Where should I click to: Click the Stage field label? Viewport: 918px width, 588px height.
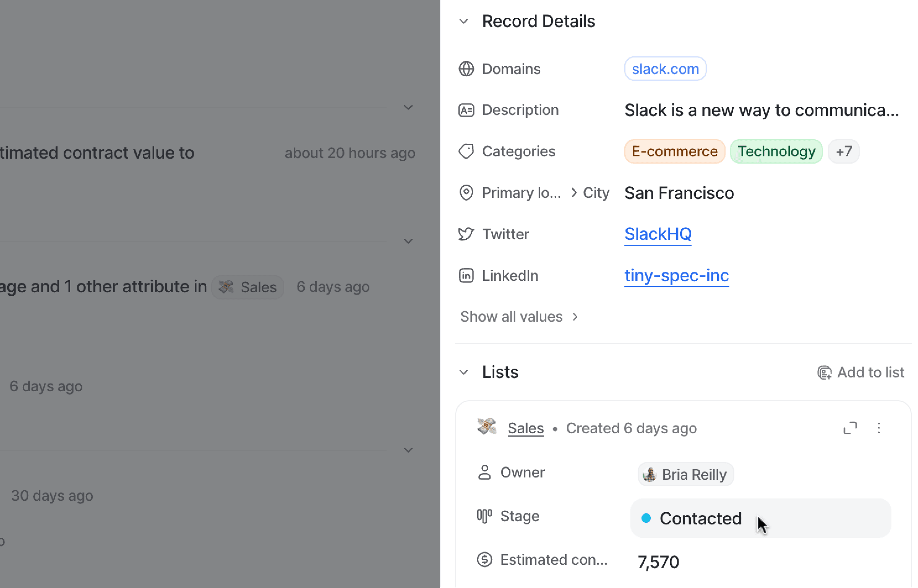(520, 517)
